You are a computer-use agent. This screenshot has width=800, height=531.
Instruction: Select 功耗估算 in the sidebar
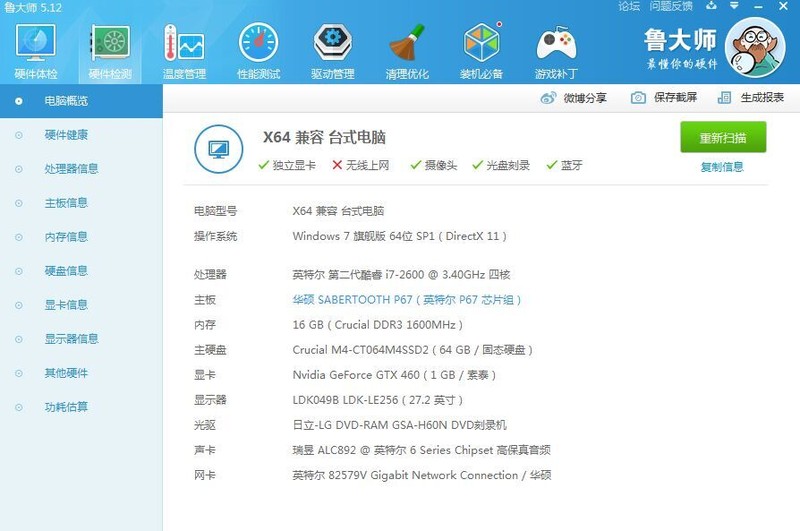click(81, 407)
